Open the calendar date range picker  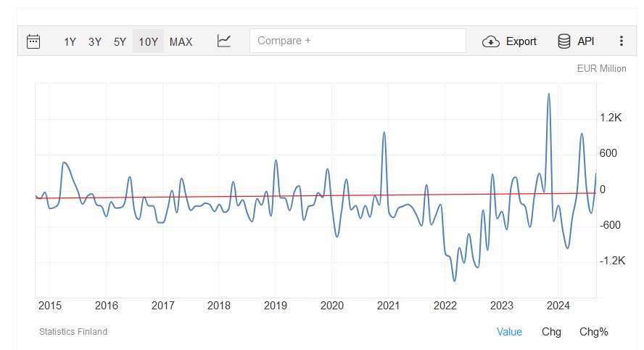(33, 41)
